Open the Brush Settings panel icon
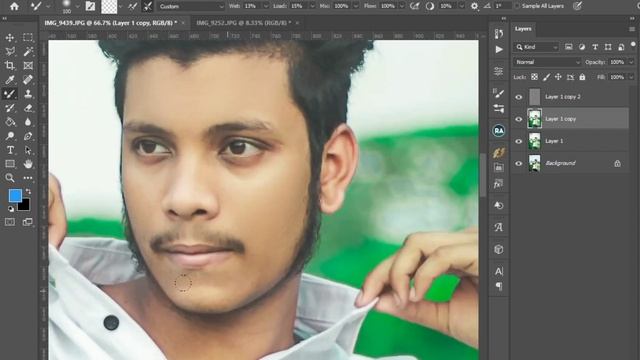The height and width of the screenshot is (360, 640). (x=498, y=93)
